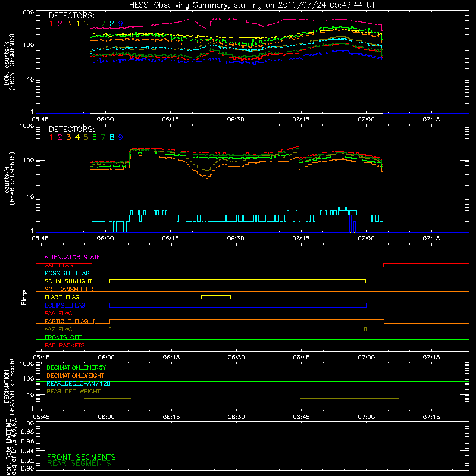
Task: Click the DECIMATION_ENERGY legend label
Action: tap(76, 368)
